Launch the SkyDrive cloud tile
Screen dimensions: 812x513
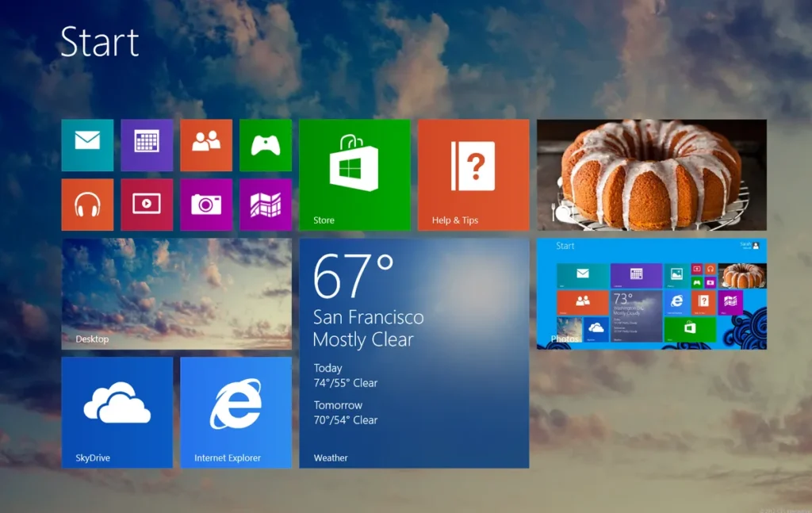pos(117,412)
